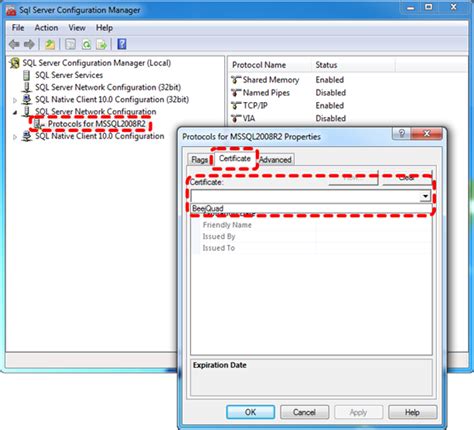The image size is (474, 430).
Task: Click the Properties toolbar icon
Action: tap(70, 44)
